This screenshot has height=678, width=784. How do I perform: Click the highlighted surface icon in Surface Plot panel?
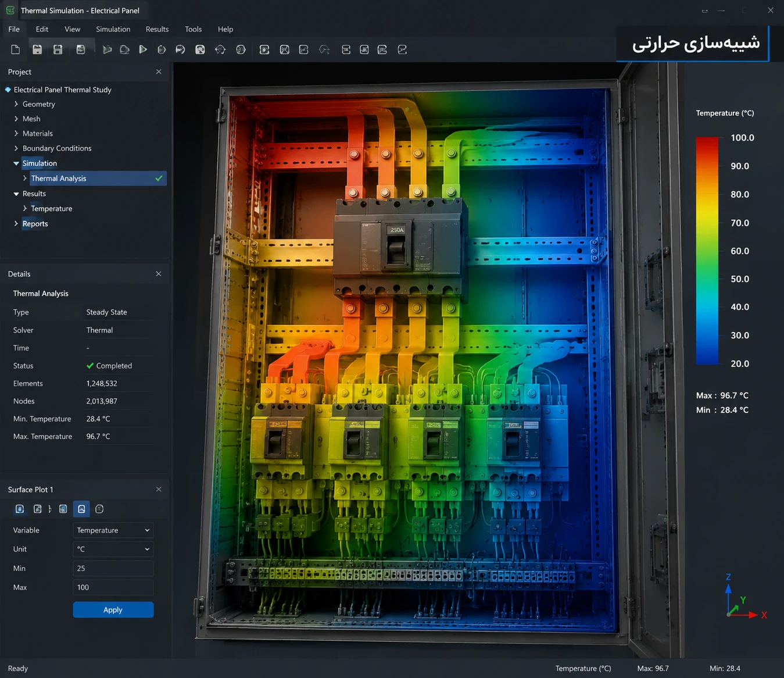(x=81, y=509)
